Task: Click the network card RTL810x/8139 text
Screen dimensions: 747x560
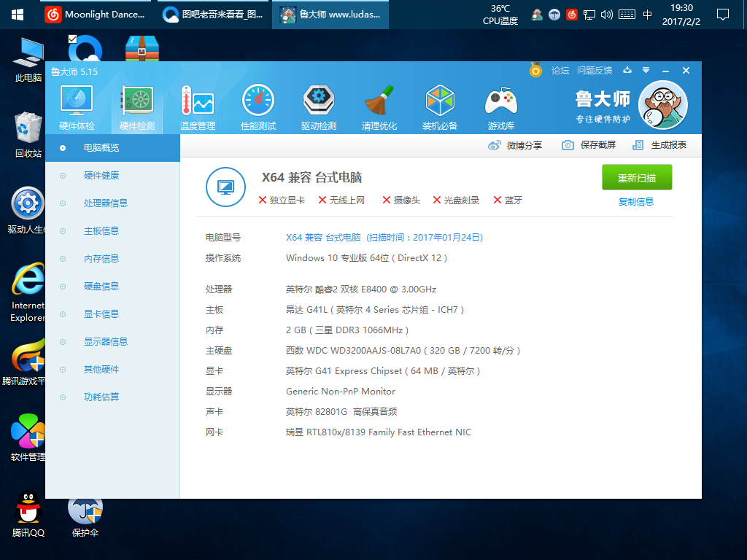Action: (379, 432)
